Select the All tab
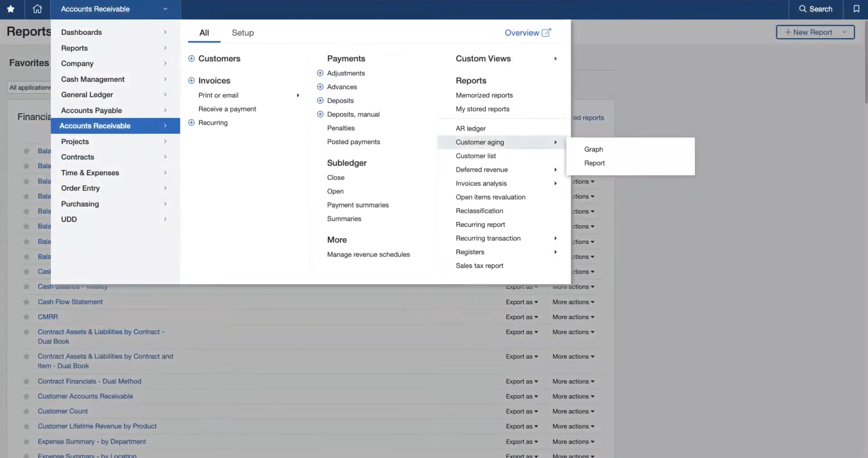Image resolution: width=868 pixels, height=458 pixels. (x=204, y=33)
